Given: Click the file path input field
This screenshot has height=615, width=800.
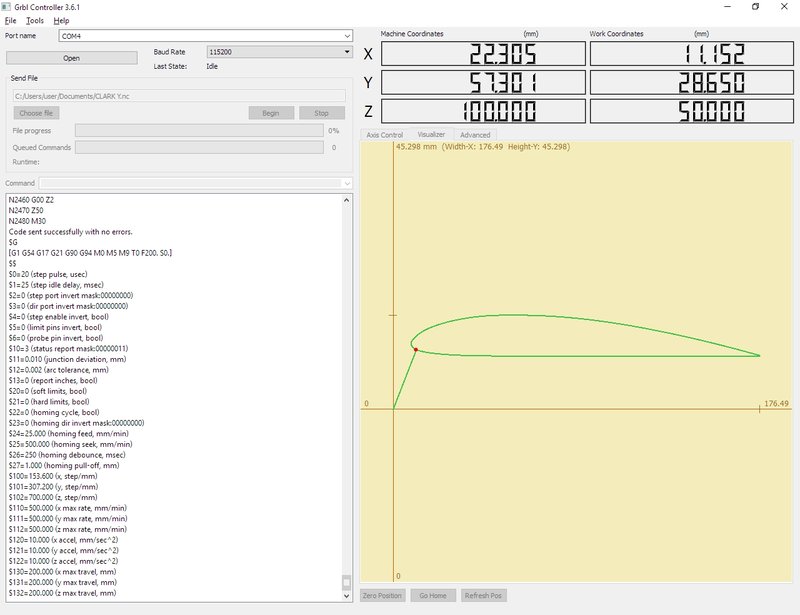Looking at the screenshot, I should tap(179, 96).
